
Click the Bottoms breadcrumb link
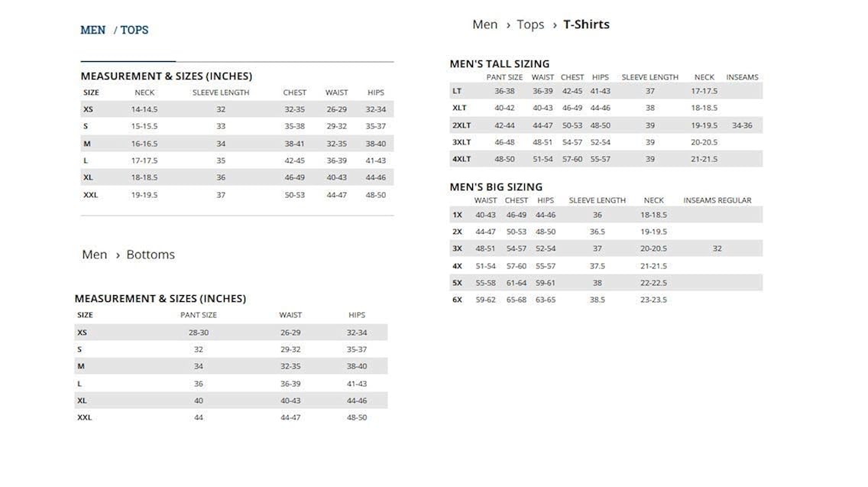pos(151,255)
